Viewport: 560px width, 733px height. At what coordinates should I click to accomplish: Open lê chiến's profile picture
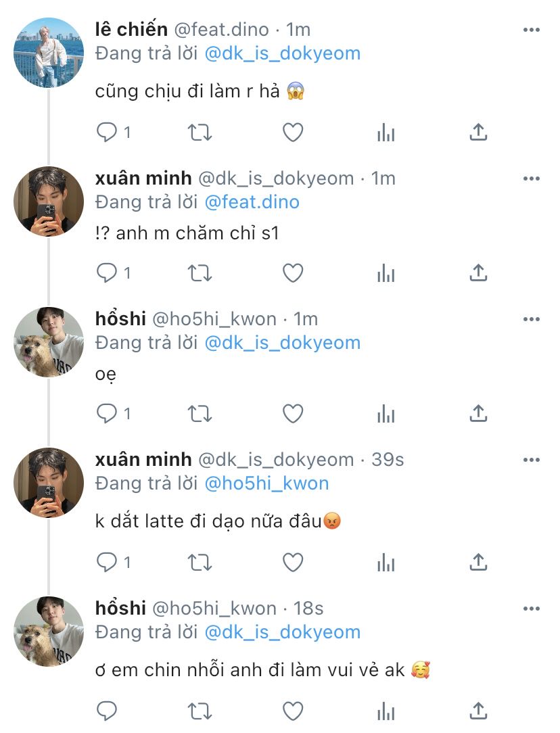pos(49,53)
